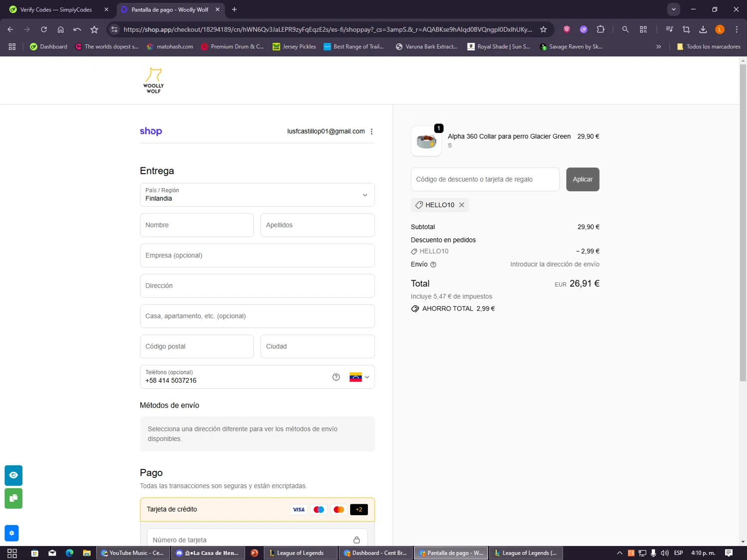Open the home page button

click(61, 29)
